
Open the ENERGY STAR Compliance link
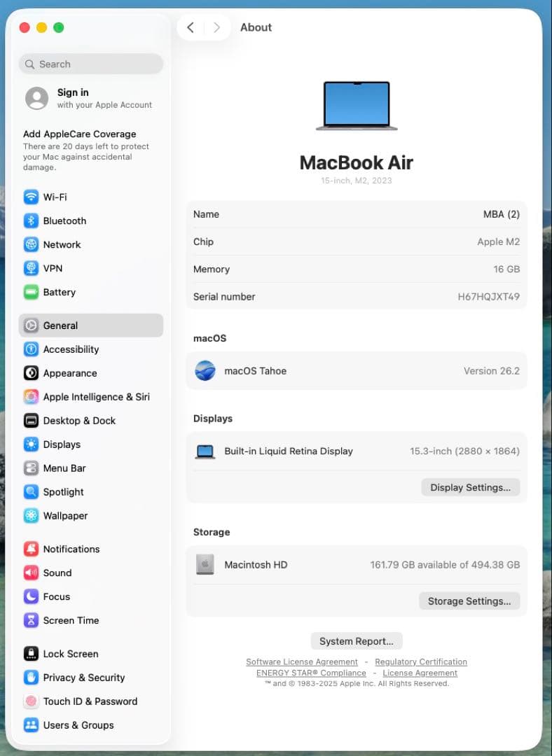(311, 673)
